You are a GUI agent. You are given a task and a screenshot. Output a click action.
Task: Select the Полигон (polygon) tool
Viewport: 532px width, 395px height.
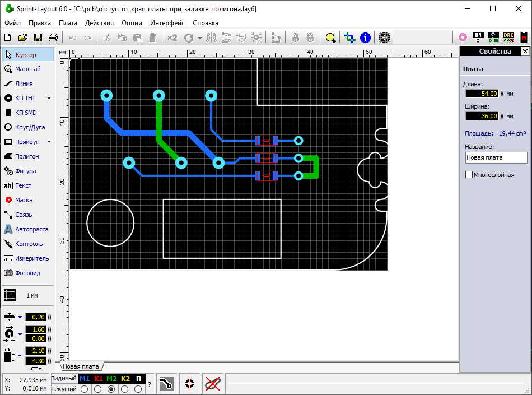coord(27,156)
